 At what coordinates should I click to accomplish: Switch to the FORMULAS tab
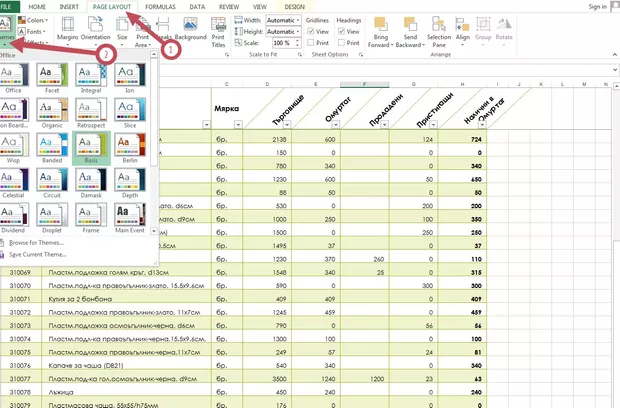coord(159,6)
